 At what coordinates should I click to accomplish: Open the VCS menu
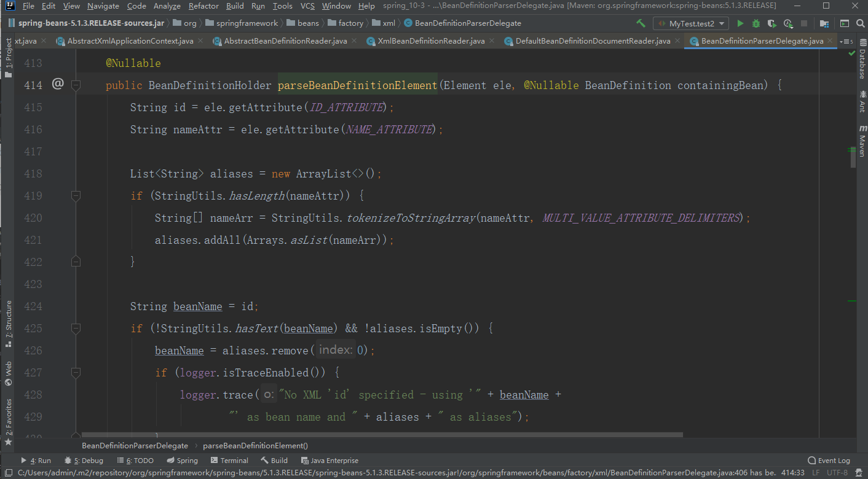point(307,6)
